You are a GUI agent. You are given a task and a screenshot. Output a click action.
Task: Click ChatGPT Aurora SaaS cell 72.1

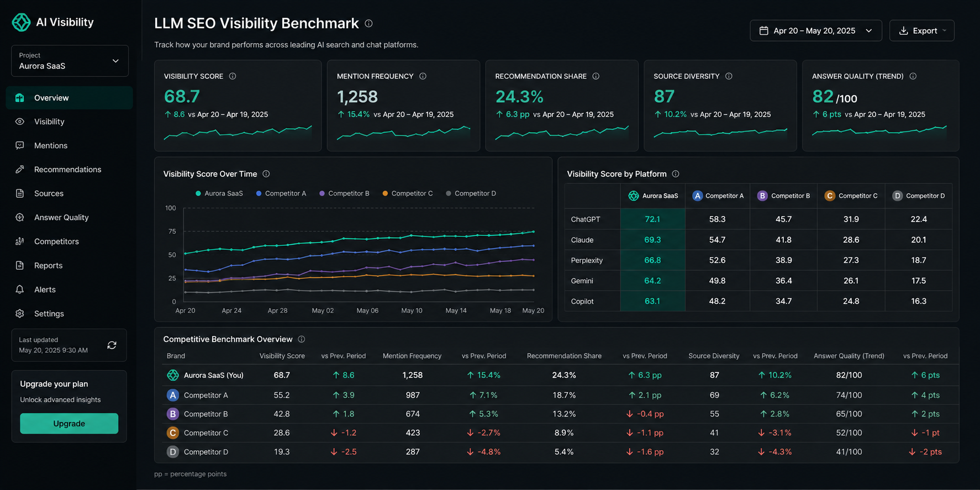pyautogui.click(x=652, y=219)
